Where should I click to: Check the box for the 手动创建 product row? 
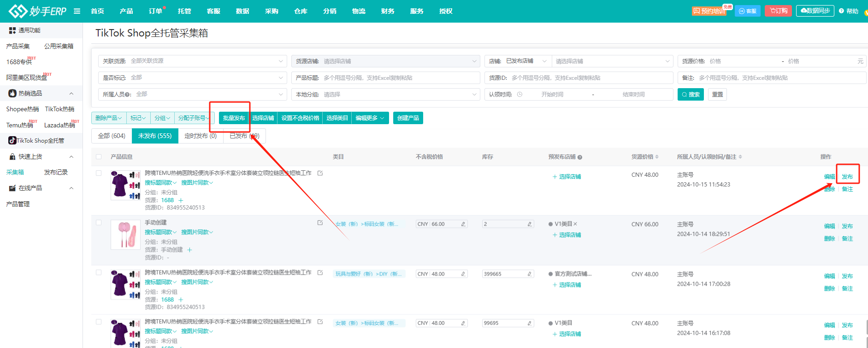[x=99, y=222]
